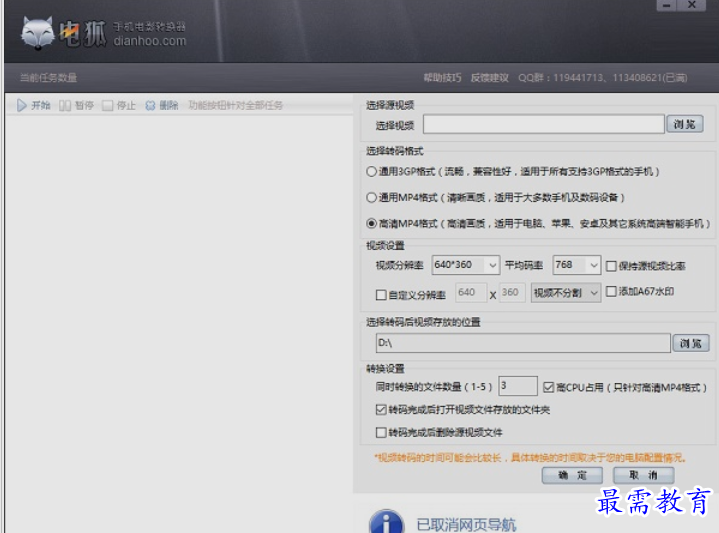Enable 保持源视频比率 checkbox
Image resolution: width=719 pixels, height=533 pixels.
point(611,266)
